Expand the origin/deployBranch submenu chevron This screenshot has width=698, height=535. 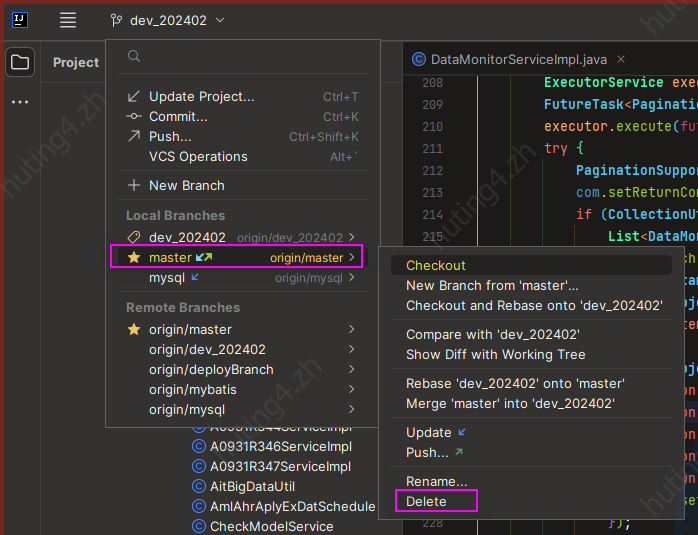[352, 369]
